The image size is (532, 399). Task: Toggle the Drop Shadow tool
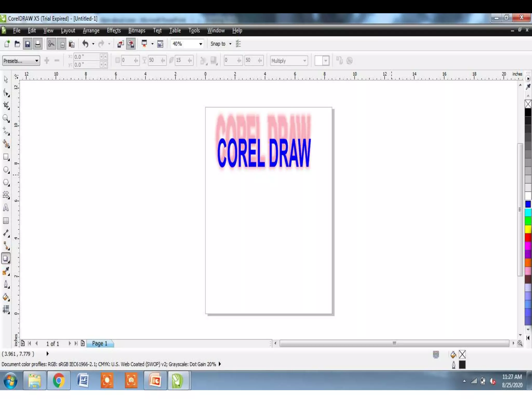click(6, 258)
